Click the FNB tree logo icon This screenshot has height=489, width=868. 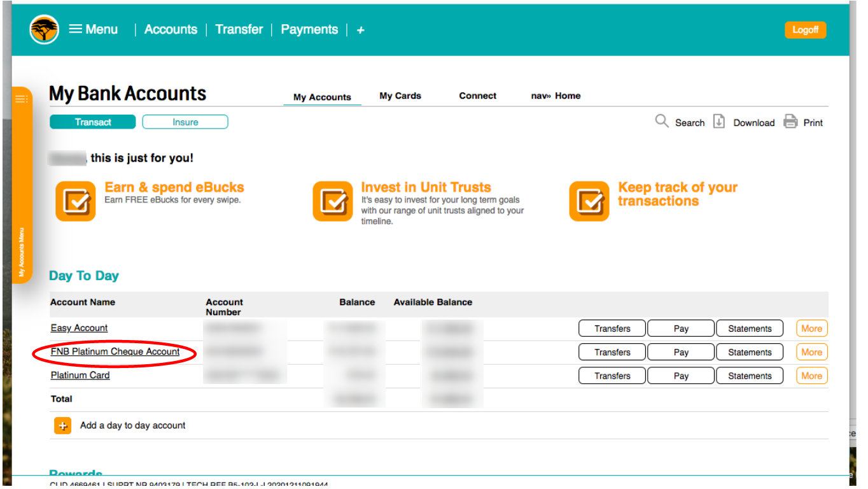click(45, 29)
